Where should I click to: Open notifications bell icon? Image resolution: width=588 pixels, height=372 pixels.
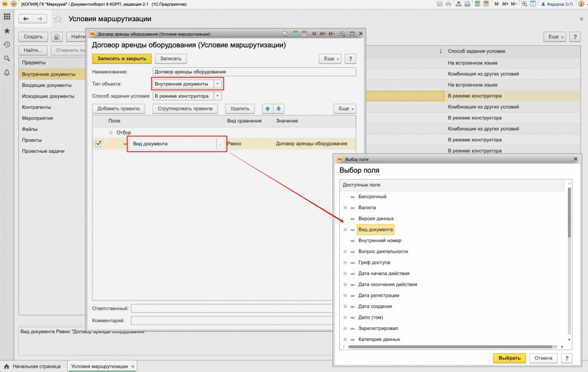[x=7, y=72]
